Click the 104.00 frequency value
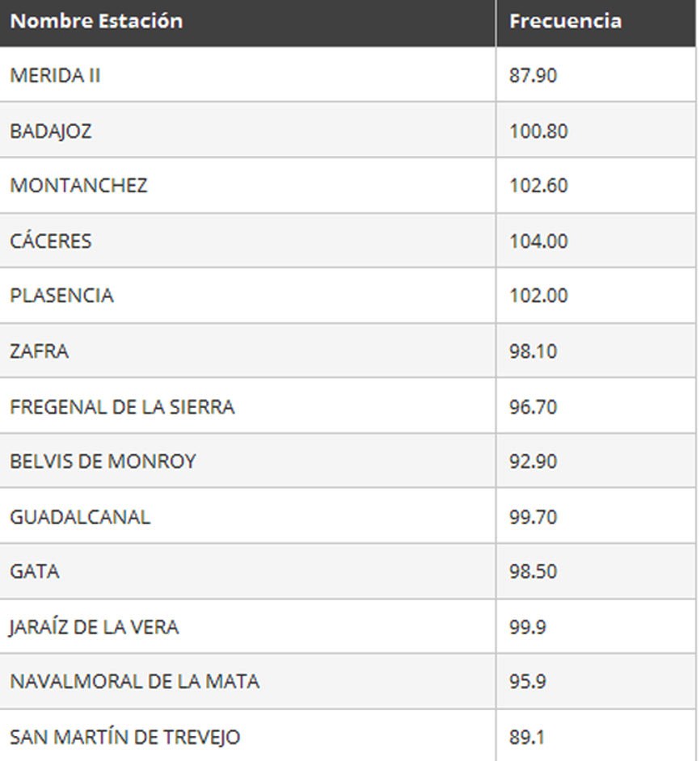This screenshot has height=761, width=700. point(538,242)
